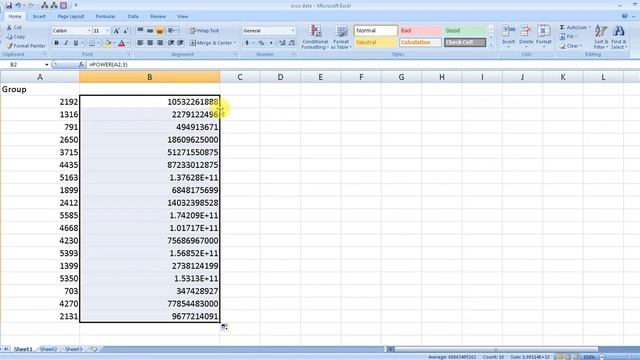This screenshot has width=640, height=360.
Task: Save the workbook from Quick Access toolbar
Action: 9,5
